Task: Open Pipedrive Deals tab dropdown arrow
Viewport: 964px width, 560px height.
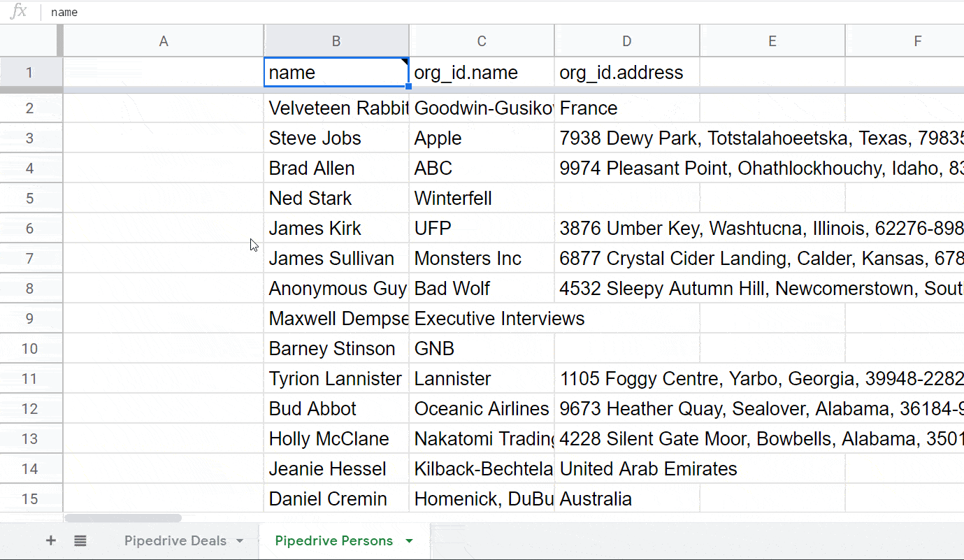Action: point(240,541)
